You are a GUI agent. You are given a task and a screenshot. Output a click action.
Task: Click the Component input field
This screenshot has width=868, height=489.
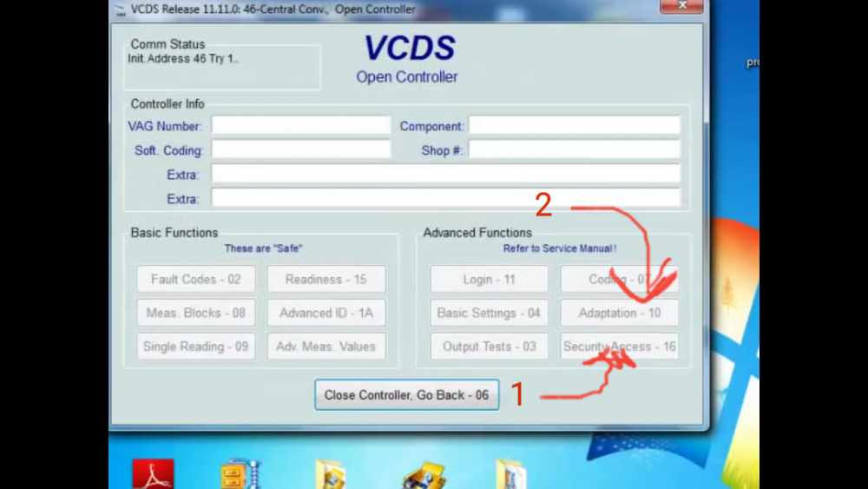click(x=575, y=125)
